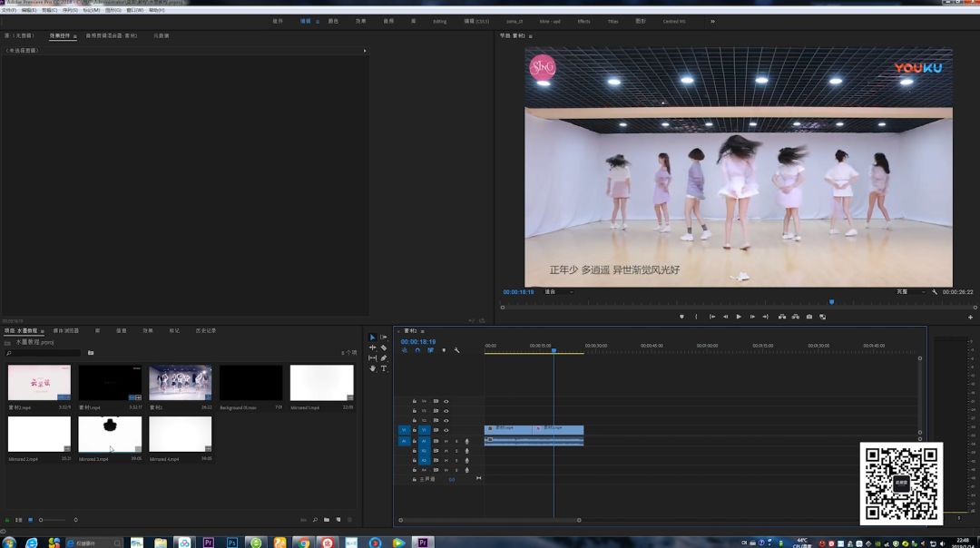Switch to History tab in project panel

click(206, 330)
